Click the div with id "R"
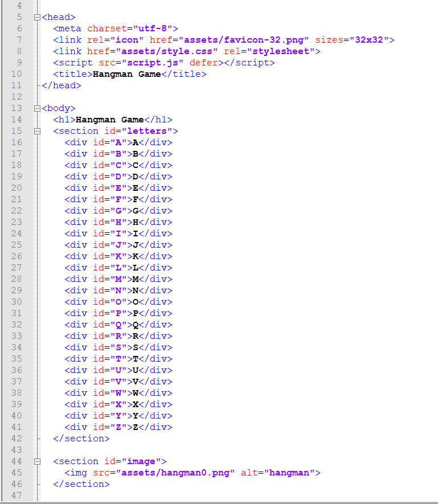This screenshot has width=438, height=504. coord(118,336)
